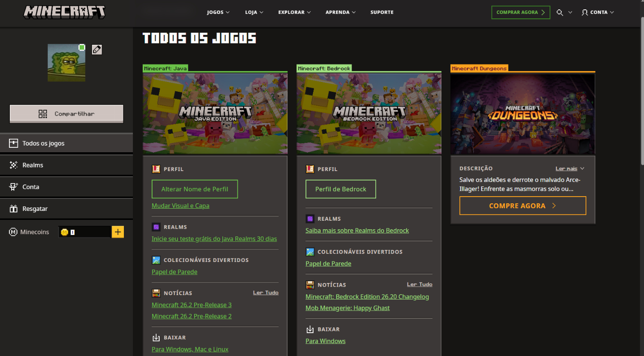
Task: Expand the Aprenda menu
Action: (341, 13)
